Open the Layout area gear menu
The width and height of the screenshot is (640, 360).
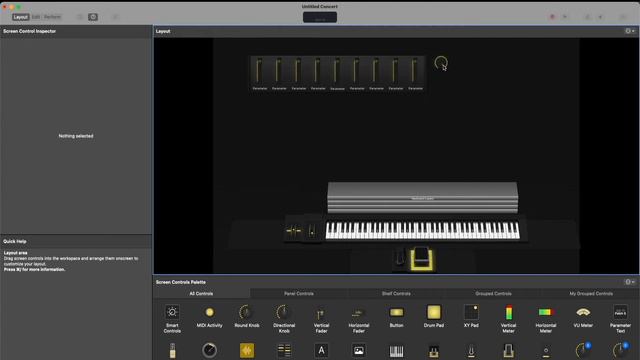point(629,31)
